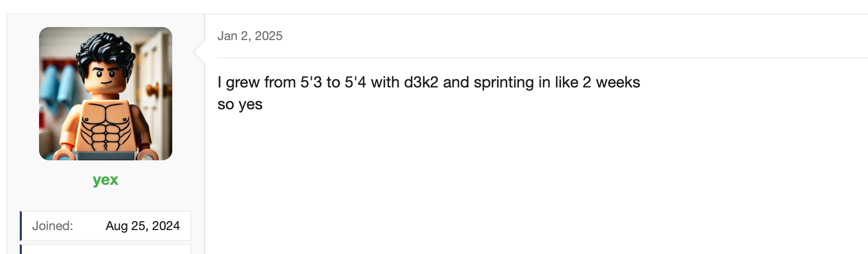This screenshot has height=254, width=868.
Task: Click the text 5'3 in the post
Action: [x=311, y=82]
